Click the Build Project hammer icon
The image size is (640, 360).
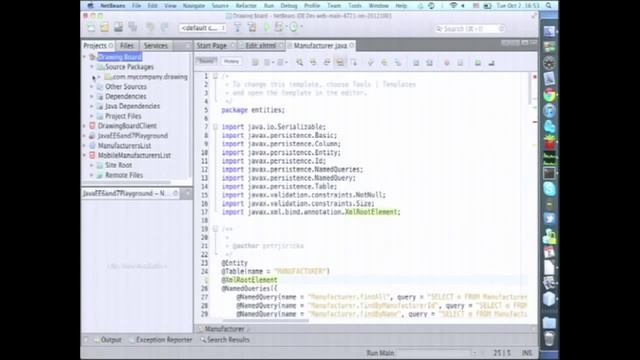tap(237, 27)
